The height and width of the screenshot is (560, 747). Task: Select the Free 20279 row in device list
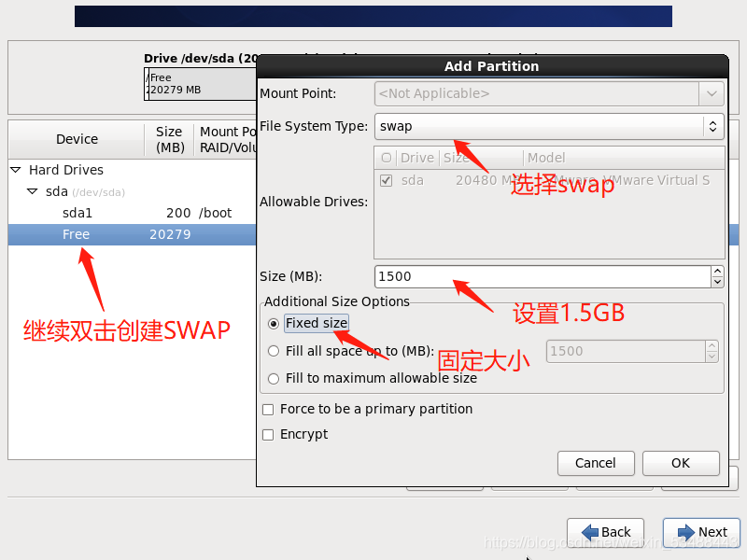point(132,234)
